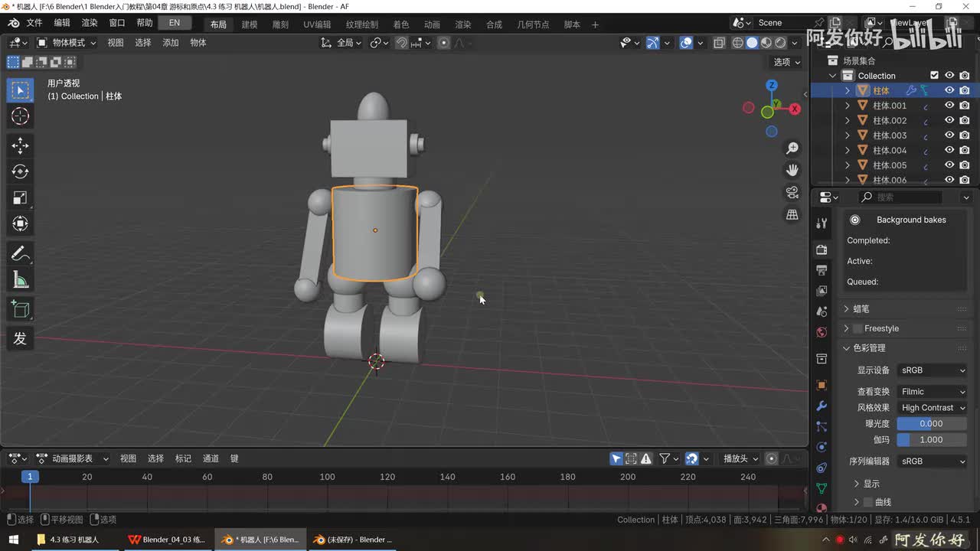This screenshot has height=551, width=980.
Task: Click the 添加 menu in viewport header
Action: pos(171,43)
